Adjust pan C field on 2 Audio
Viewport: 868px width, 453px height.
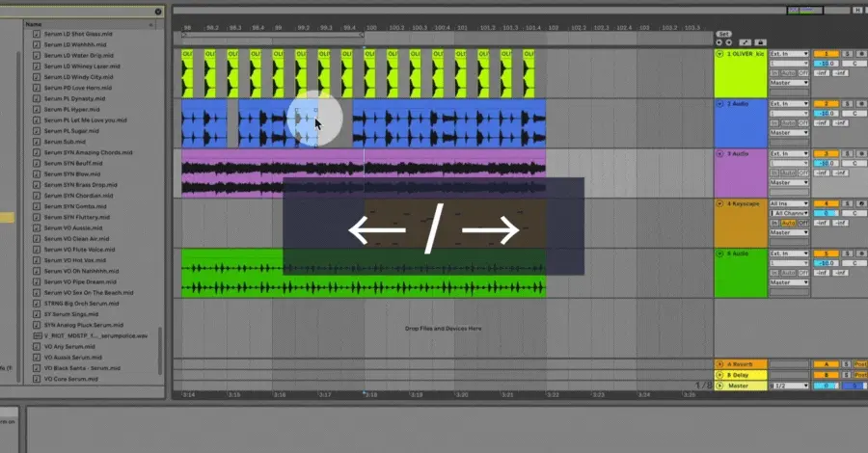(854, 114)
